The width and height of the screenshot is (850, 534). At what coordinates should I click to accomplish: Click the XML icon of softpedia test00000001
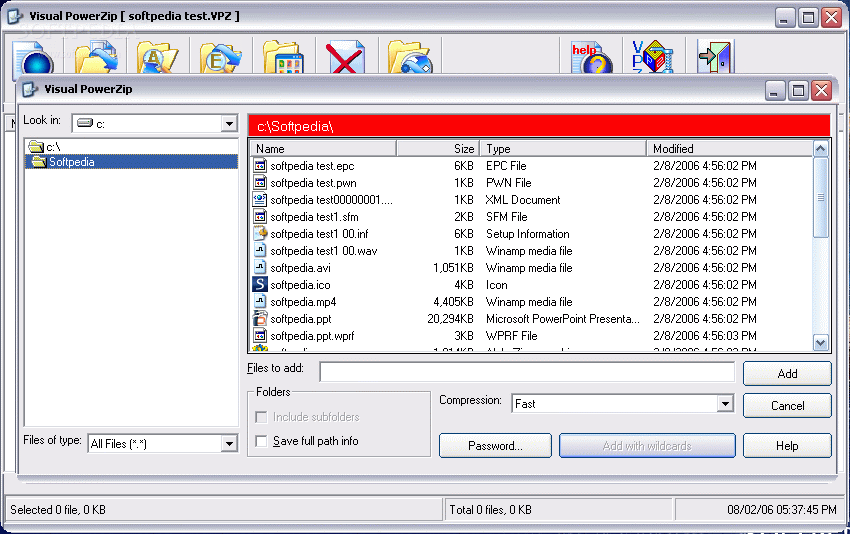coord(260,199)
